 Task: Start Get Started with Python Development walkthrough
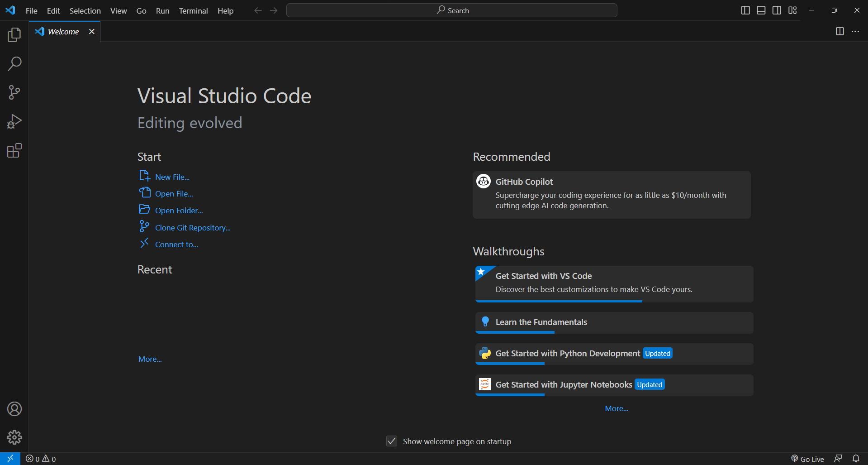[x=566, y=353]
